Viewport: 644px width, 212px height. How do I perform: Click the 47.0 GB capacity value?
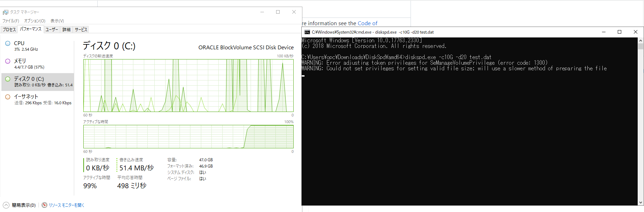pos(206,160)
